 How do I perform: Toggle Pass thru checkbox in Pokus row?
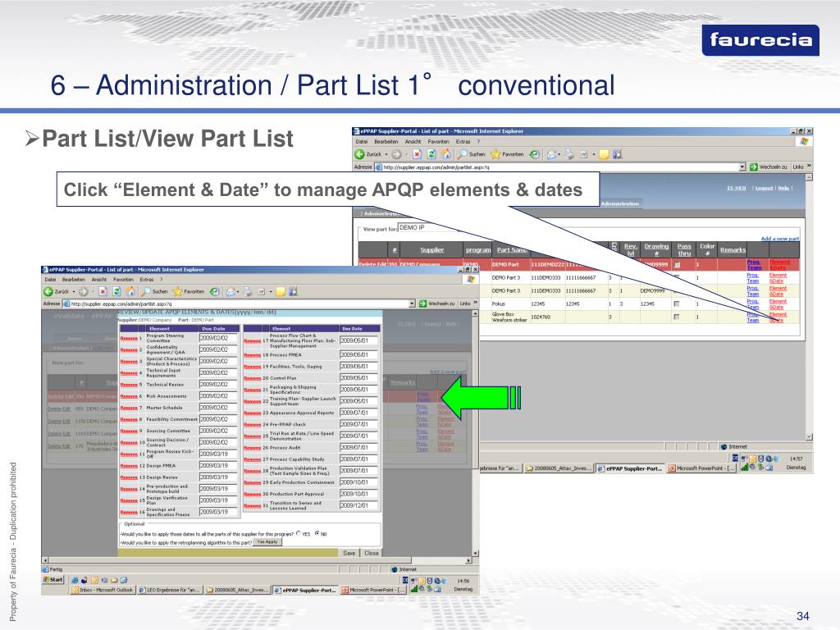click(x=677, y=304)
